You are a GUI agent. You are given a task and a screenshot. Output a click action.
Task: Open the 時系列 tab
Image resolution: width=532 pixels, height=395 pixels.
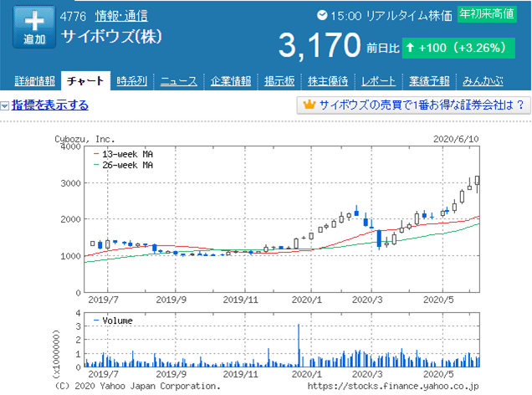[131, 81]
